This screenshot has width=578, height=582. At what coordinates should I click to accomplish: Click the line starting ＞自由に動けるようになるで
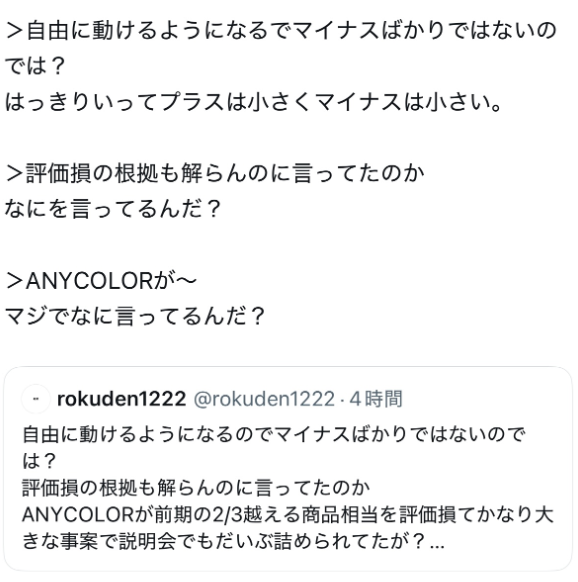tap(281, 30)
